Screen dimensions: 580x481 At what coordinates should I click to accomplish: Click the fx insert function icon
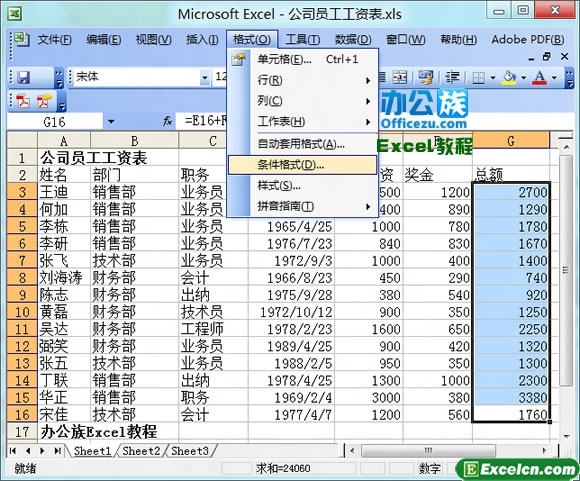tap(167, 121)
